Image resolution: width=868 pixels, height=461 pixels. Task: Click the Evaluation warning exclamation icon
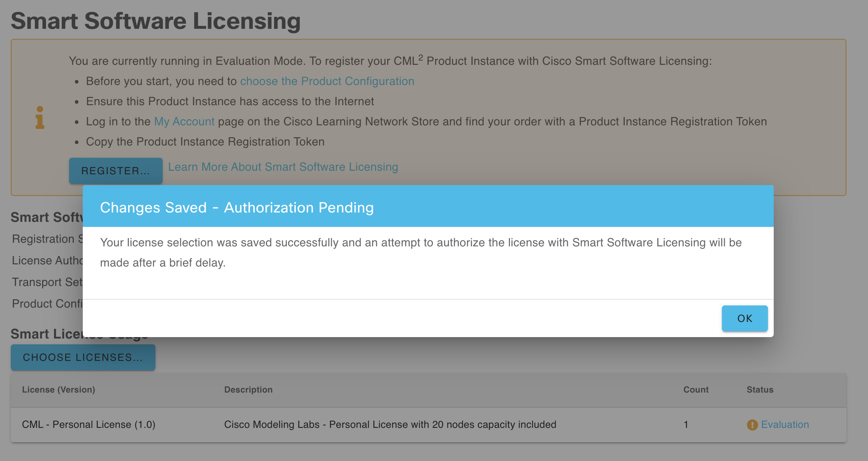(x=752, y=425)
